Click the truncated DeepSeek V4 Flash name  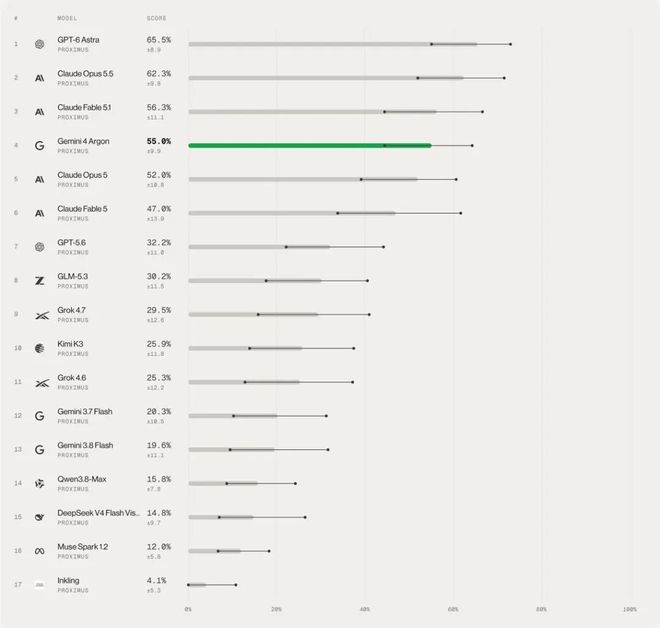click(98, 513)
